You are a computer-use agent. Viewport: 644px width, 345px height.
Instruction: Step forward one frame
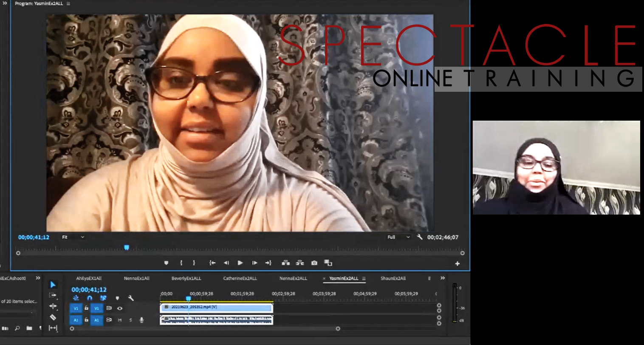tap(254, 263)
